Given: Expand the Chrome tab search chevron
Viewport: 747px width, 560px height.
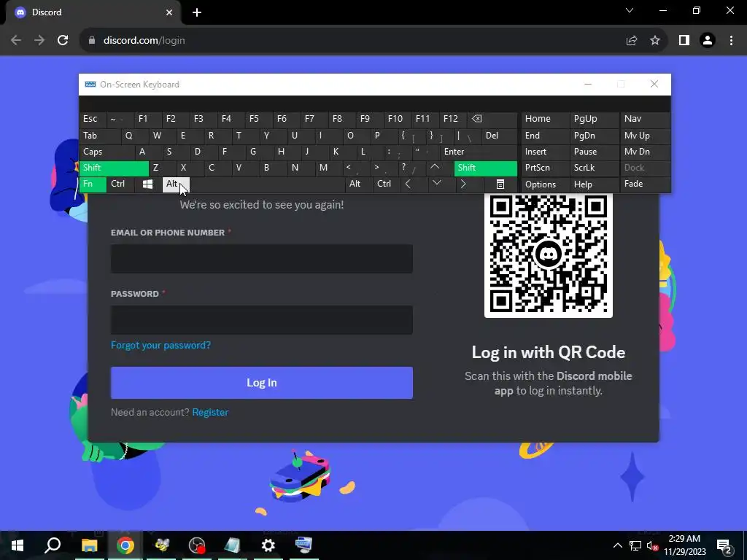Looking at the screenshot, I should (x=630, y=10).
